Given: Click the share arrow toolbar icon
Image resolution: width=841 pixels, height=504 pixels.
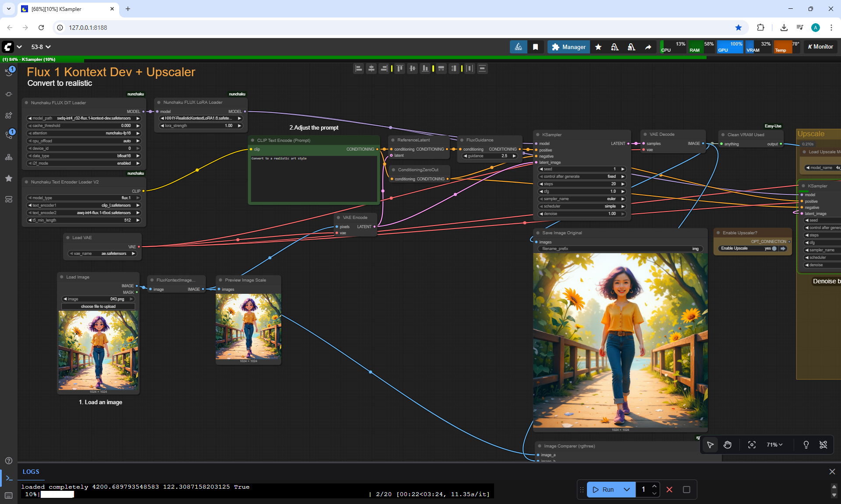Looking at the screenshot, I should (x=648, y=47).
